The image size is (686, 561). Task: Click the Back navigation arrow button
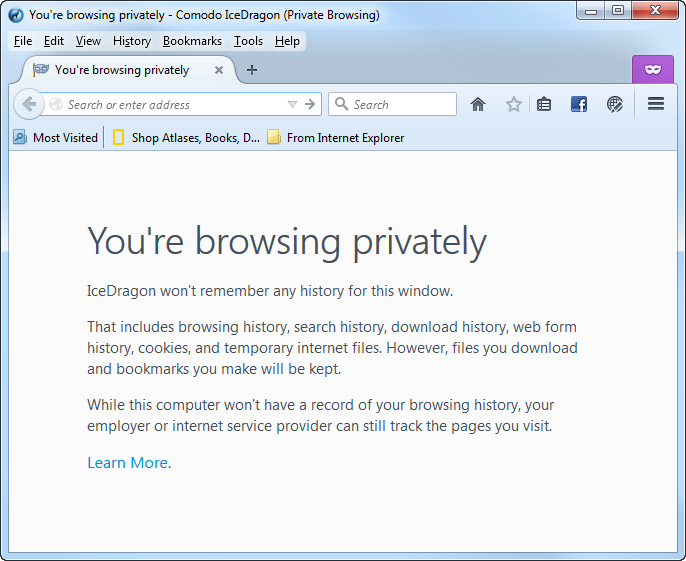pyautogui.click(x=29, y=104)
